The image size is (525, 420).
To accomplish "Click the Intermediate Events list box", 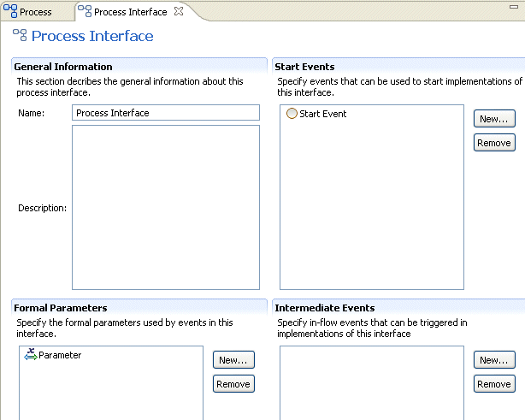I will (x=372, y=383).
